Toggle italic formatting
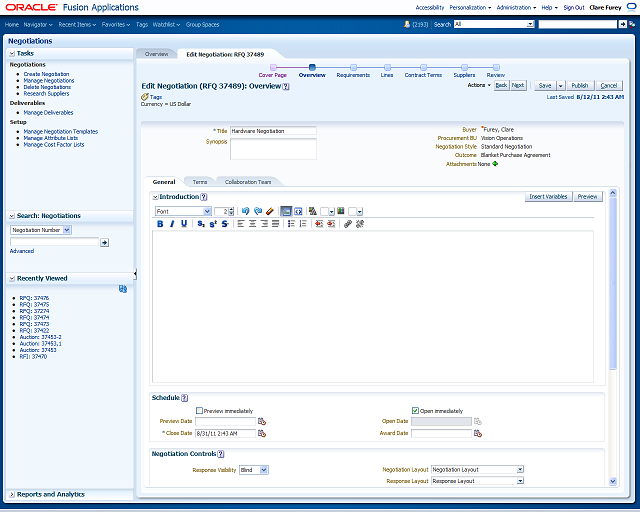The width and height of the screenshot is (640, 512). 172,224
